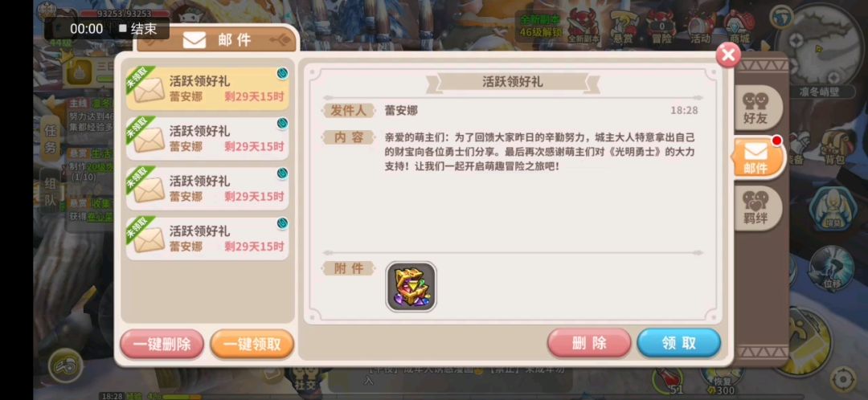Open the 冒险 adventure icon

[661, 27]
